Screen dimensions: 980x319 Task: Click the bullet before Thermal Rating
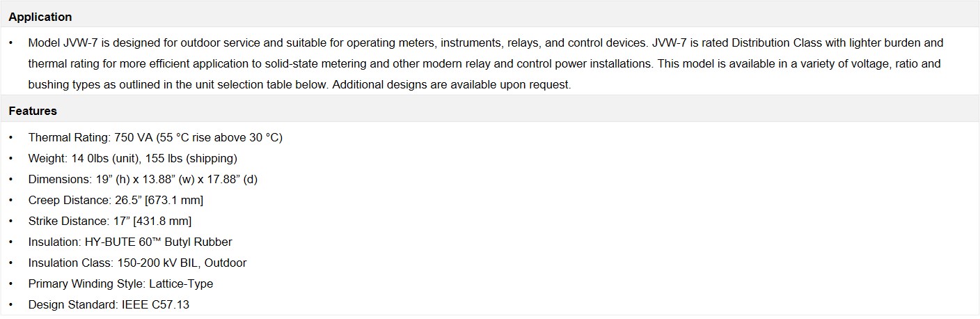[x=11, y=137]
